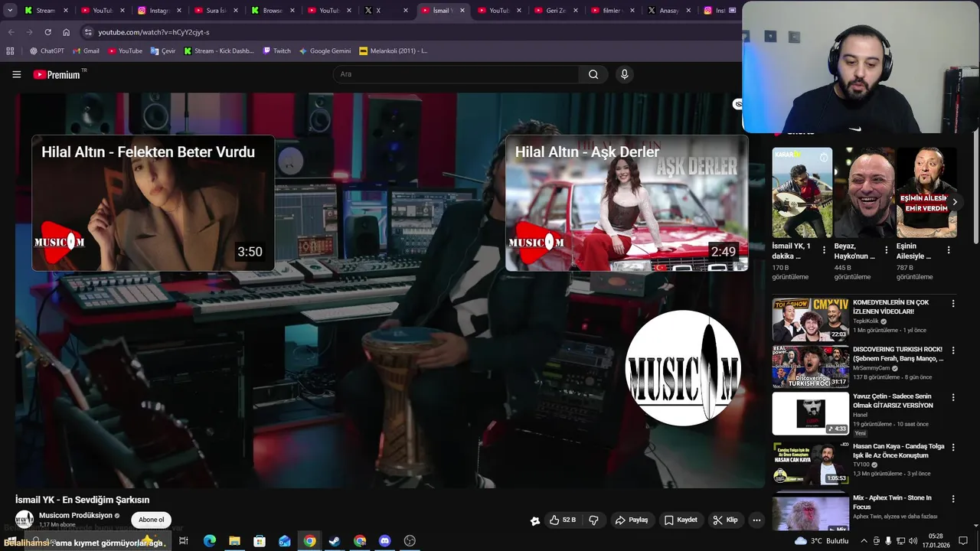Like the video (52 B)
This screenshot has width=980, height=551.
(562, 520)
